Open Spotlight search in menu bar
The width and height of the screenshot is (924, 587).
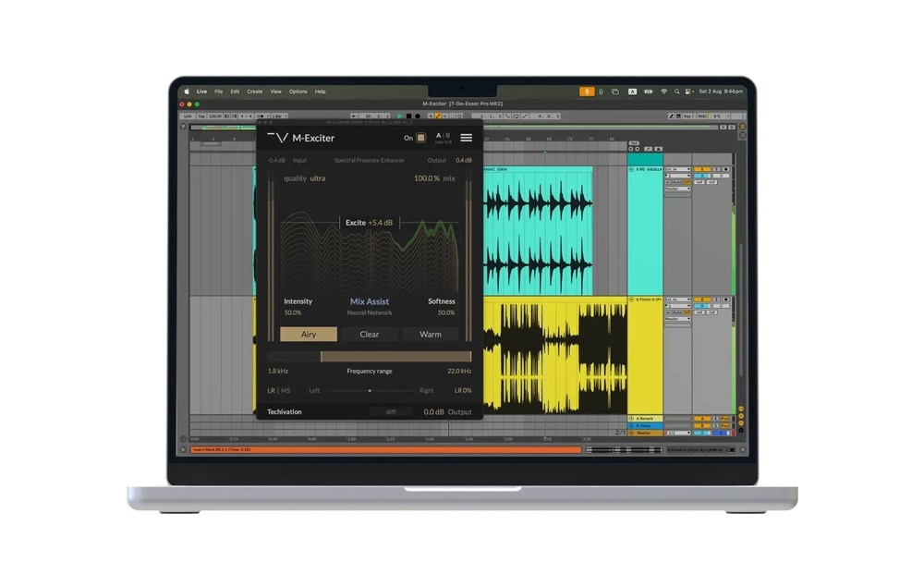(x=676, y=92)
